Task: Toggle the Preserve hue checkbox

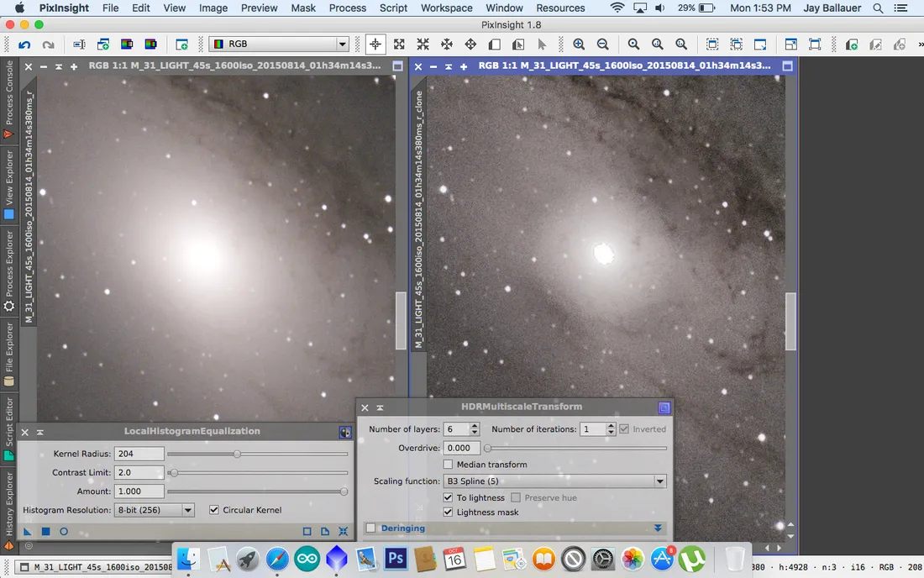Action: pos(516,497)
